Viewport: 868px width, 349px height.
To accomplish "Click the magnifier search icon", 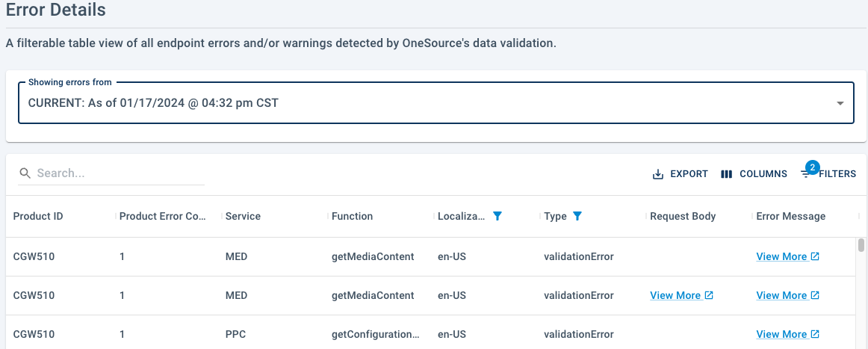I will pyautogui.click(x=25, y=173).
